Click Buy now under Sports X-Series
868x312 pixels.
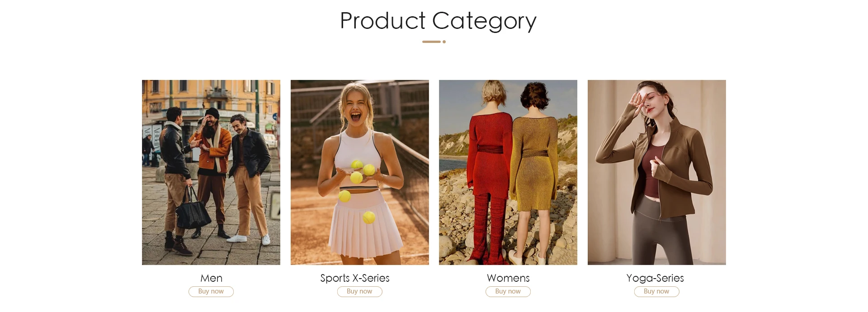[360, 292]
